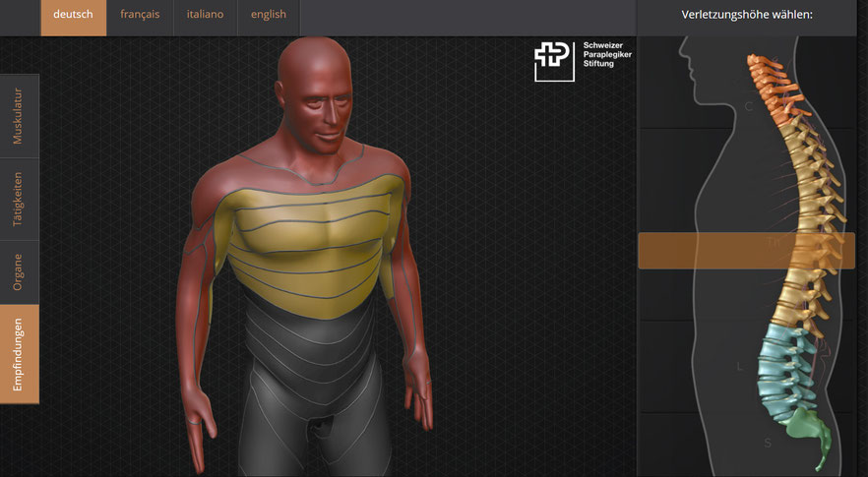Viewport: 868px width, 477px height.
Task: Change language to english
Action: (268, 15)
